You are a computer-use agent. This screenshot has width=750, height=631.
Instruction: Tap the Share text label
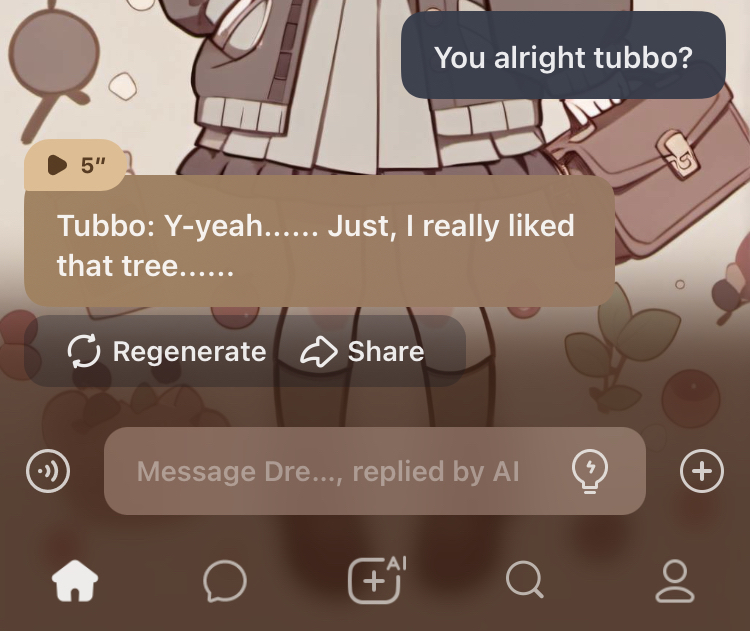(x=386, y=352)
